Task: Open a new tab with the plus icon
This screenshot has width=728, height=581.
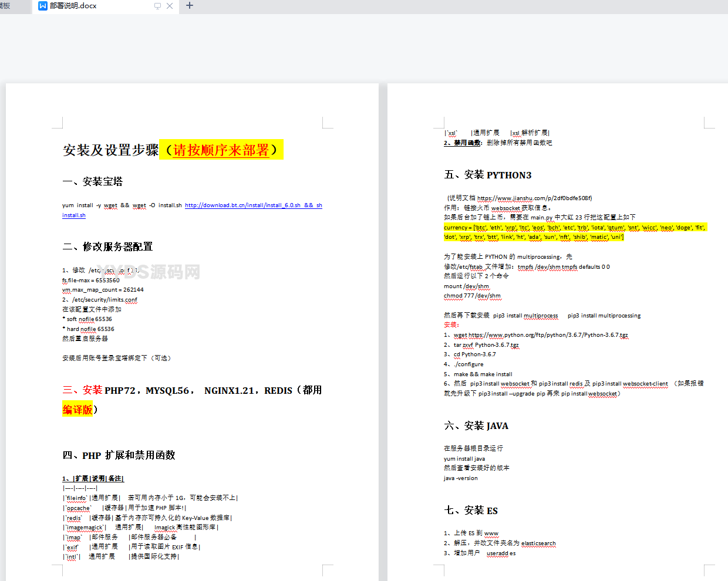Action: tap(189, 6)
